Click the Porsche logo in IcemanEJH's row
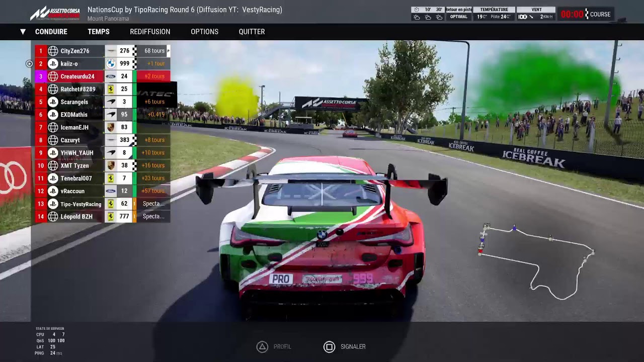This screenshot has width=644, height=362. (111, 127)
